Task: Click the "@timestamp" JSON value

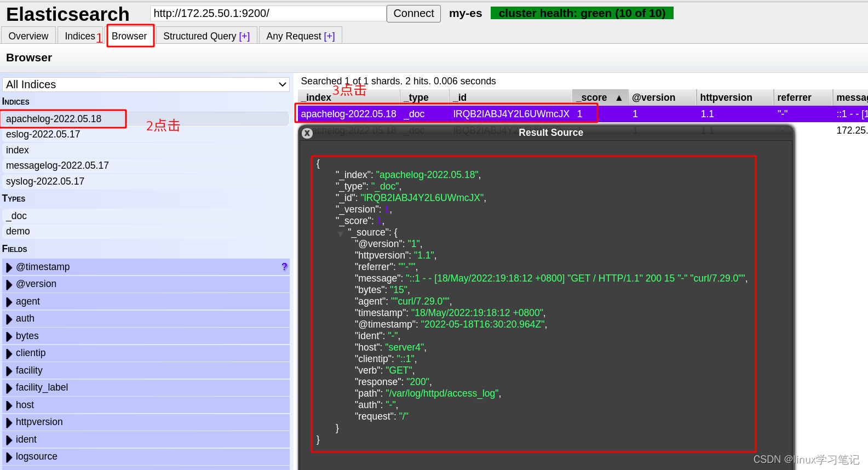Action: pos(483,324)
